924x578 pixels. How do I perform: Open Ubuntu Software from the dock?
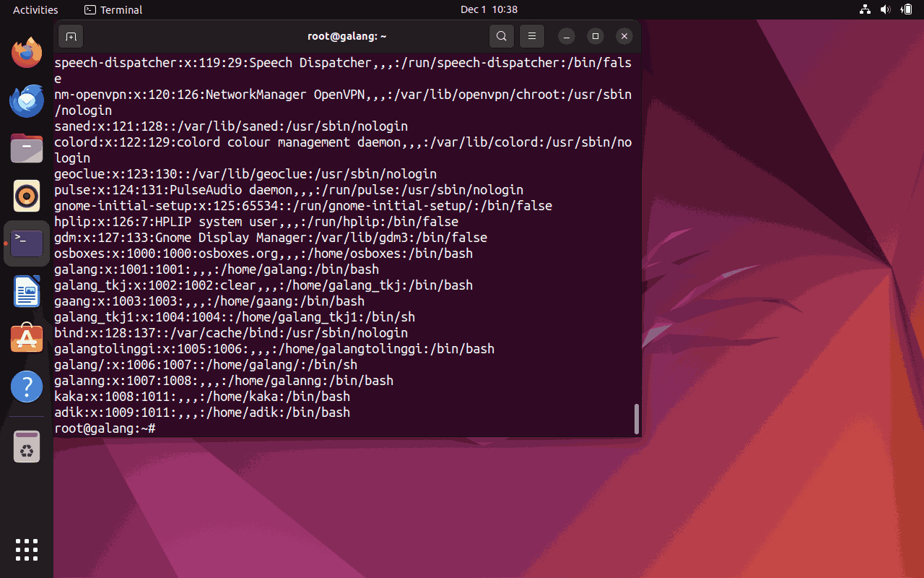27,339
